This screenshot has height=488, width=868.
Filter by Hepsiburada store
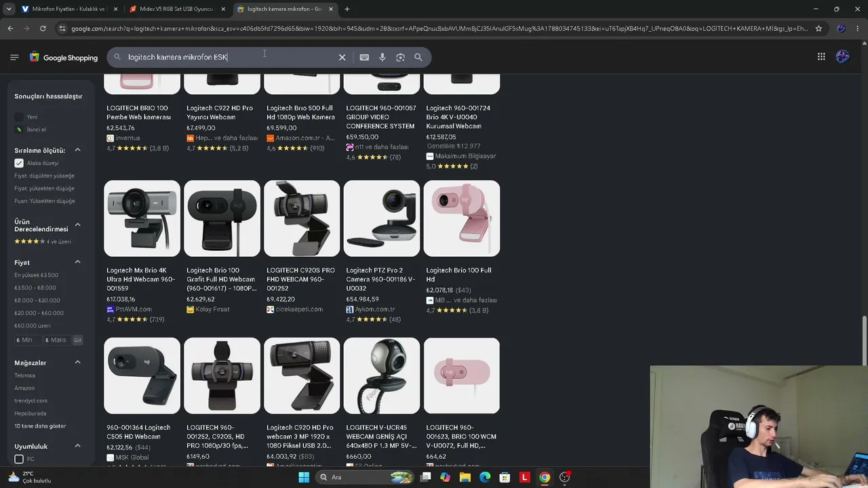[31, 413]
